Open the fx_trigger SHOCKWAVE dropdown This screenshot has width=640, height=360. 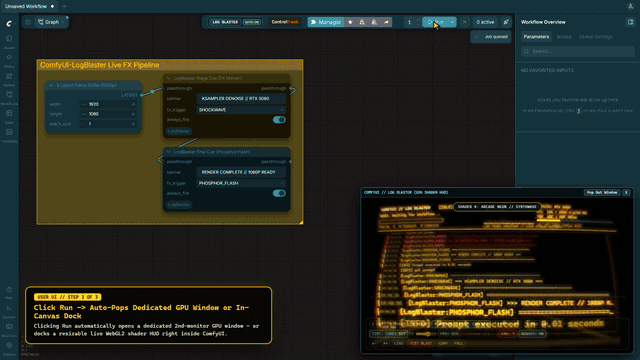[x=241, y=110]
